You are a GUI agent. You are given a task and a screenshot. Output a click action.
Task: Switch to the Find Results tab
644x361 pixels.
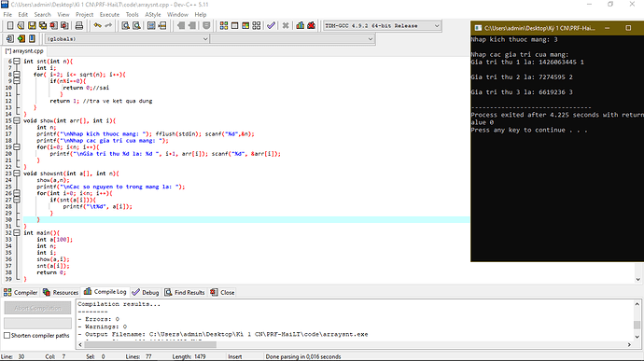[185, 292]
